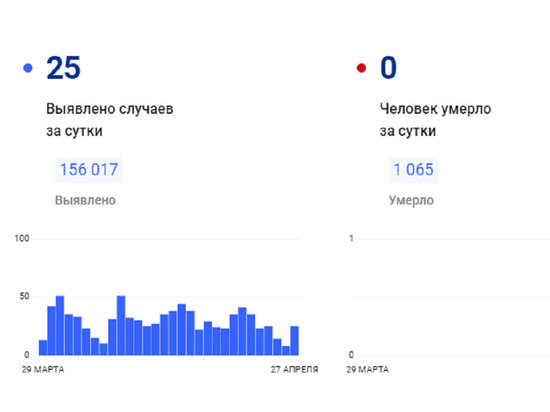The width and height of the screenshot is (550, 412).
Task: Click the total cases badge 156 017
Action: click(x=89, y=170)
